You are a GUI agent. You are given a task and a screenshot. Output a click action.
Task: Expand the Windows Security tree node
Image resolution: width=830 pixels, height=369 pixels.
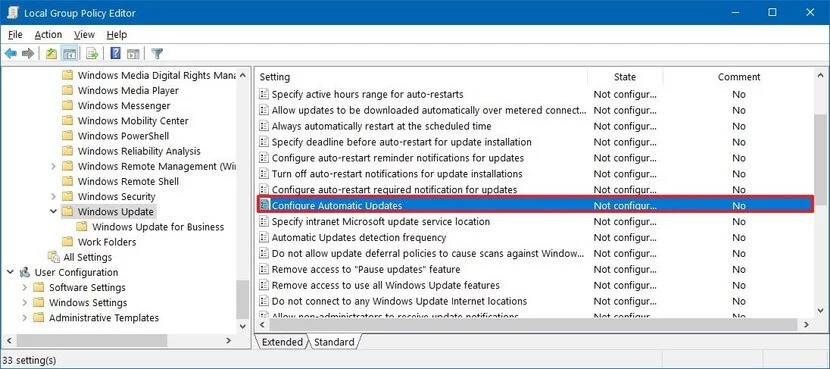(x=53, y=196)
